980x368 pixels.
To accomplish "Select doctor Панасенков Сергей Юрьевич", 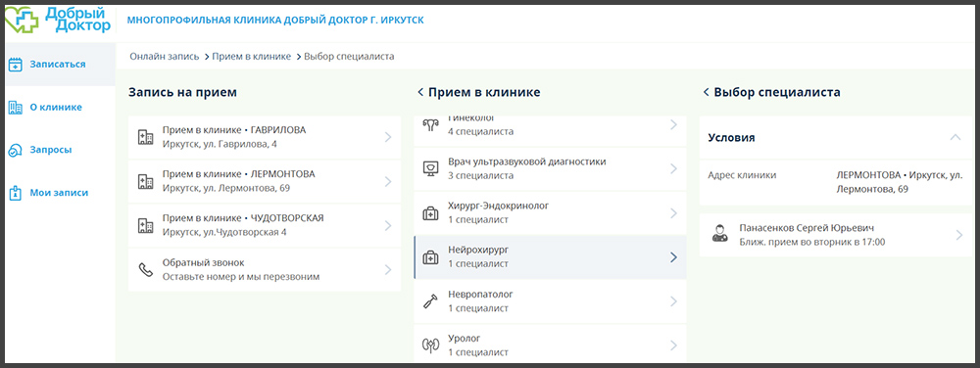I will click(836, 235).
